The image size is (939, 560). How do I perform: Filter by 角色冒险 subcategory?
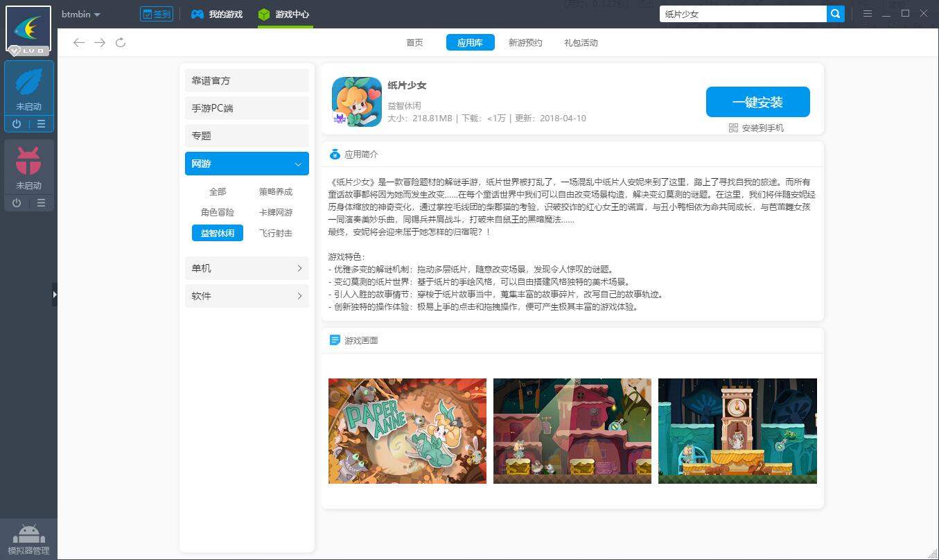[218, 213]
